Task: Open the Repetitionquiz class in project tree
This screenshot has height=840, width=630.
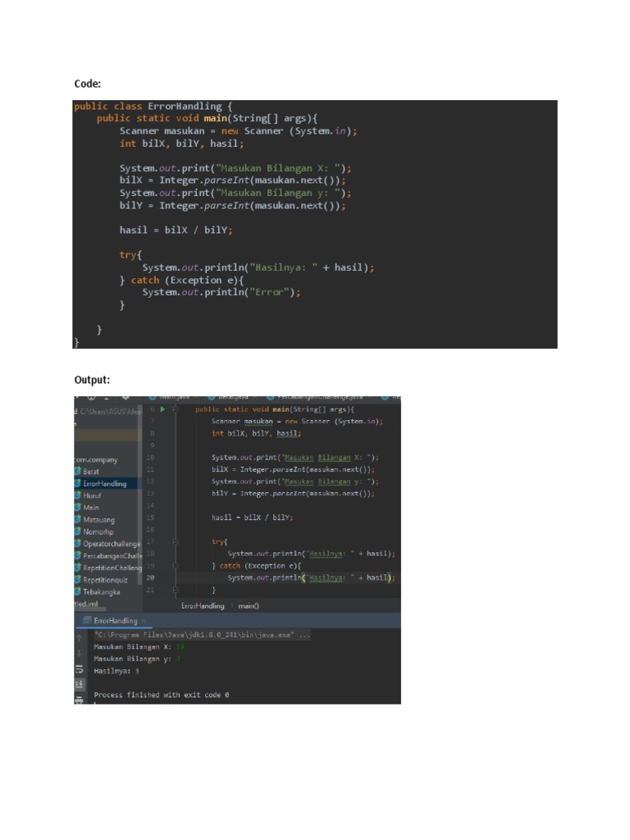Action: point(105,580)
